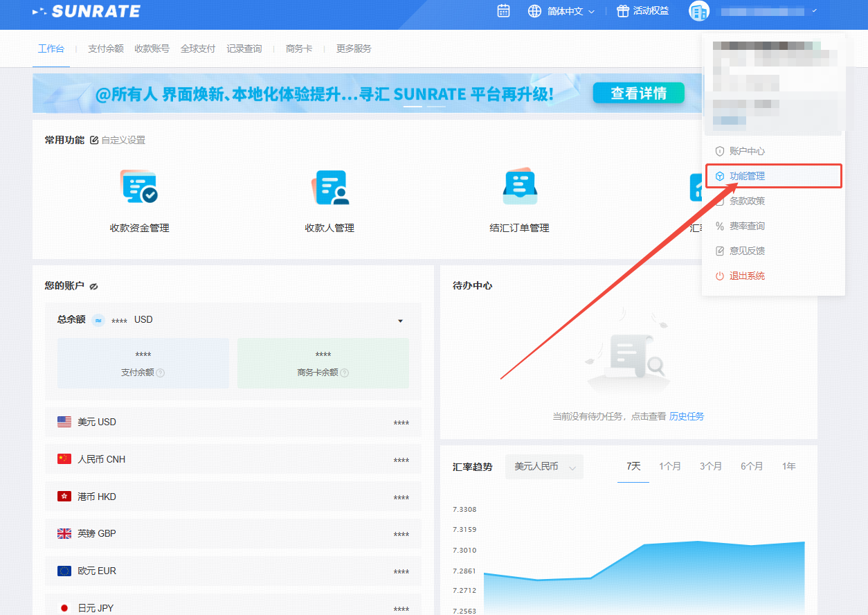Click the 支付余额 help question icon
Image resolution: width=868 pixels, height=615 pixels.
coord(161,373)
